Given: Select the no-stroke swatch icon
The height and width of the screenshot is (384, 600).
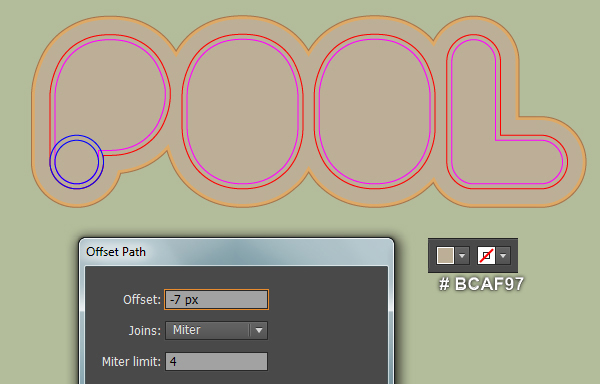Looking at the screenshot, I should [486, 255].
